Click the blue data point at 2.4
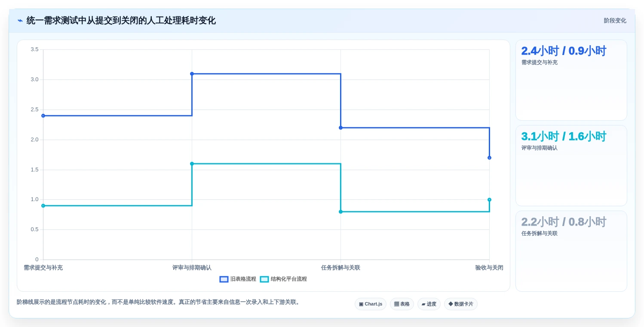The height and width of the screenshot is (327, 644). (43, 116)
